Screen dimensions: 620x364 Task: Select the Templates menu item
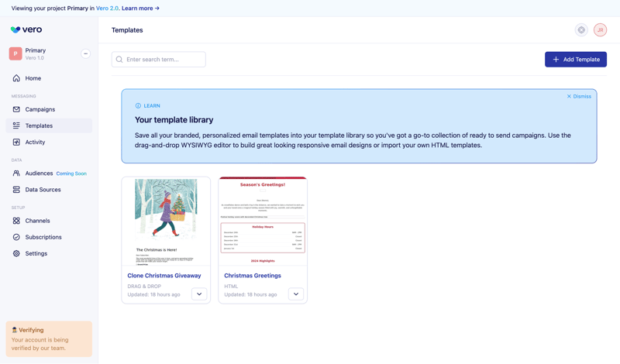pyautogui.click(x=39, y=125)
